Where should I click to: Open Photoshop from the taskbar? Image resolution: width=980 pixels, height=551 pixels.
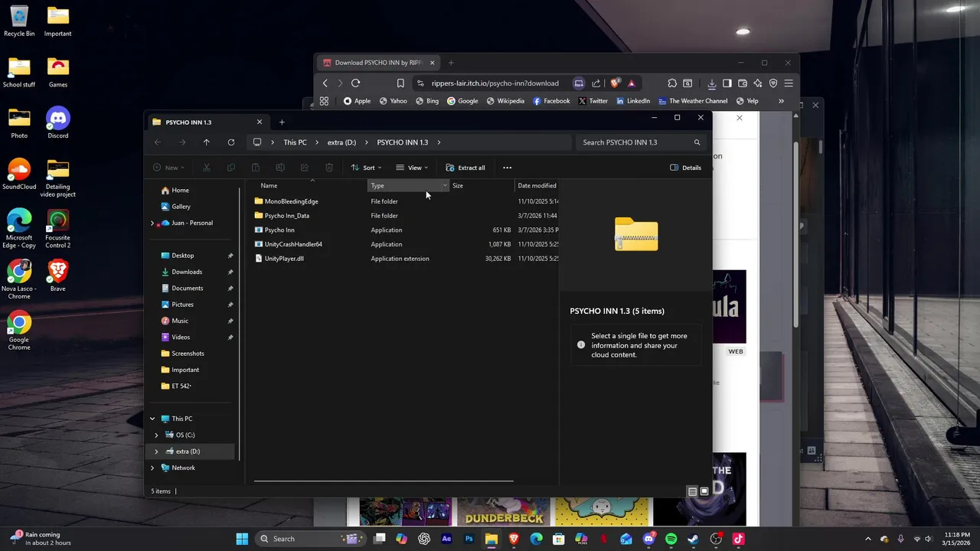coord(469,539)
